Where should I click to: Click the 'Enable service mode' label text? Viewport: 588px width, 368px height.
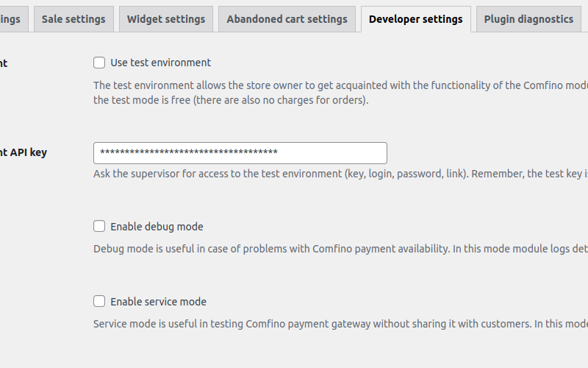coord(158,302)
